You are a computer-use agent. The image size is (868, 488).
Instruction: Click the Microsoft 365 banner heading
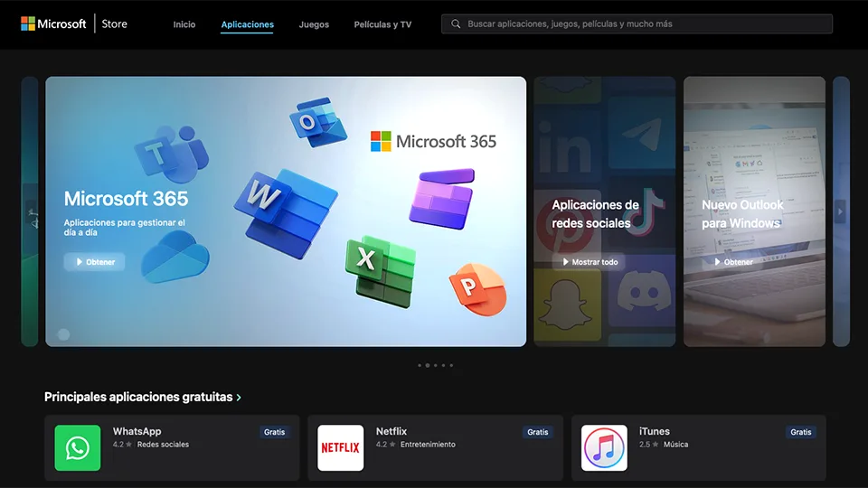pos(126,199)
